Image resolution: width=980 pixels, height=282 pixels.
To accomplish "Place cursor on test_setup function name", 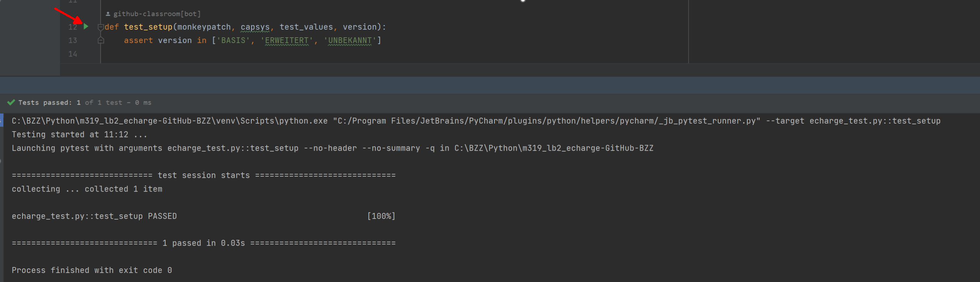I will pyautogui.click(x=148, y=27).
